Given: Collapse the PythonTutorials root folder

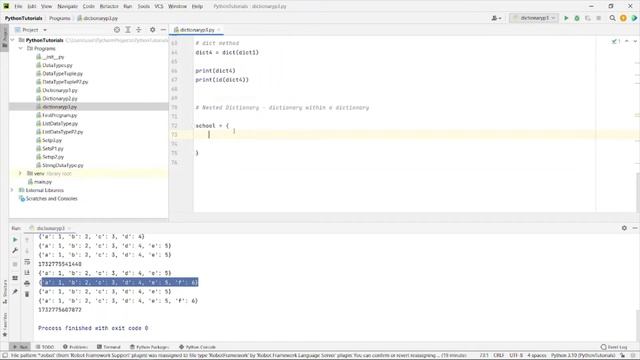Looking at the screenshot, I should (13, 40).
